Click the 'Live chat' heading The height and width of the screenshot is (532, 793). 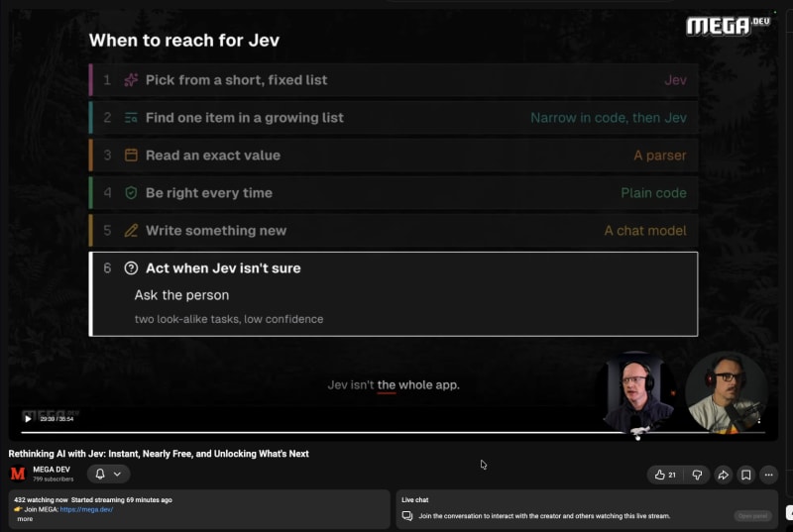pyautogui.click(x=414, y=499)
